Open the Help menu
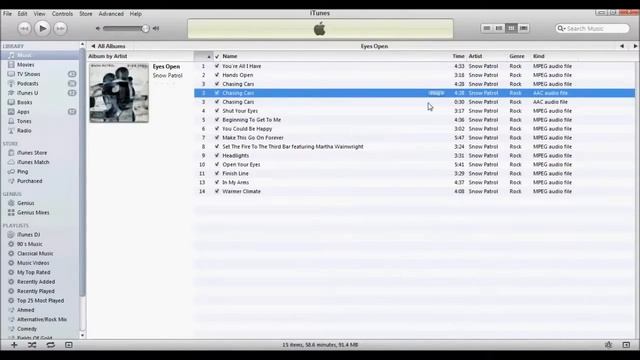This screenshot has width=640, height=360. tap(136, 13)
